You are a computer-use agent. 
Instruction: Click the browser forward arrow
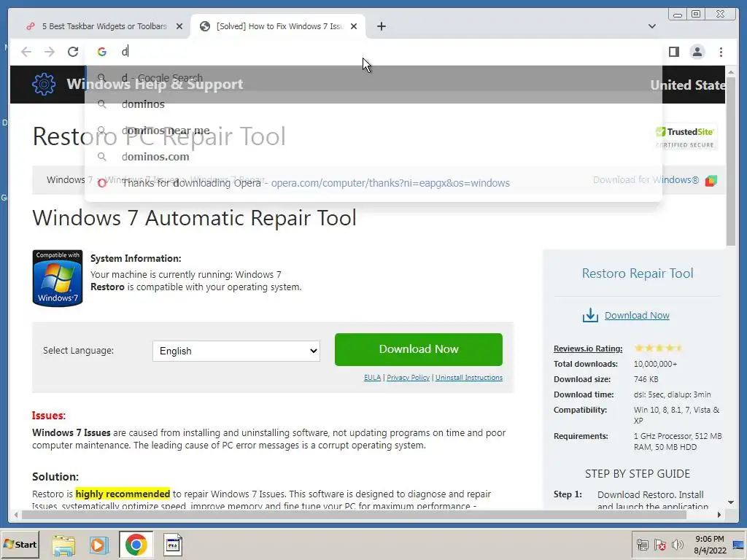coord(50,52)
